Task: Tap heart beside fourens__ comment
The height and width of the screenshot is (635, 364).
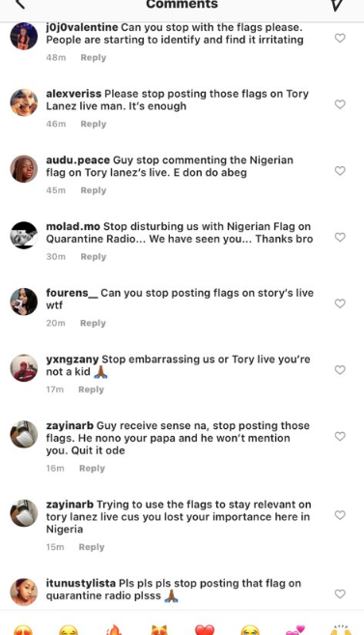Action: (340, 303)
